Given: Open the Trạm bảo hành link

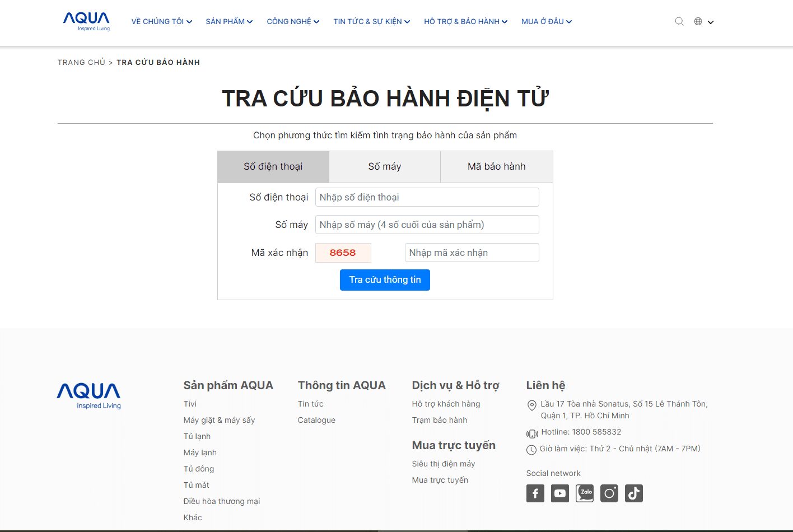Looking at the screenshot, I should pyautogui.click(x=440, y=419).
